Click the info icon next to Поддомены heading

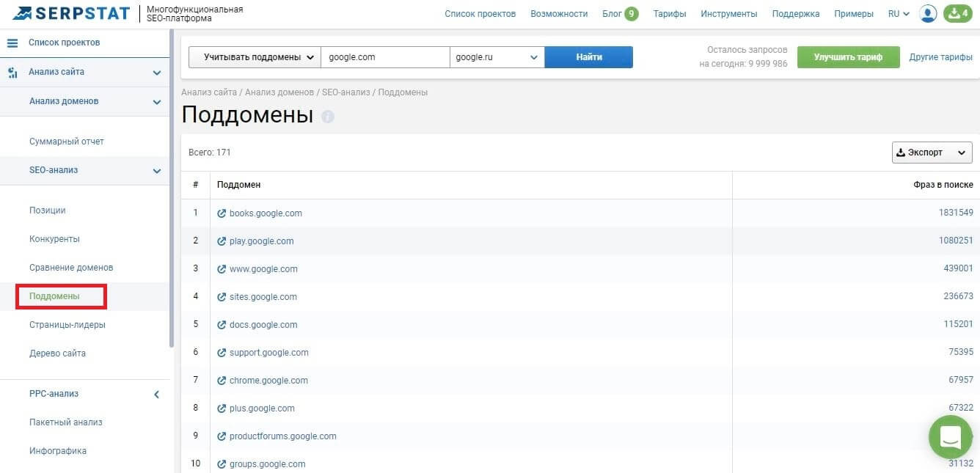[328, 117]
